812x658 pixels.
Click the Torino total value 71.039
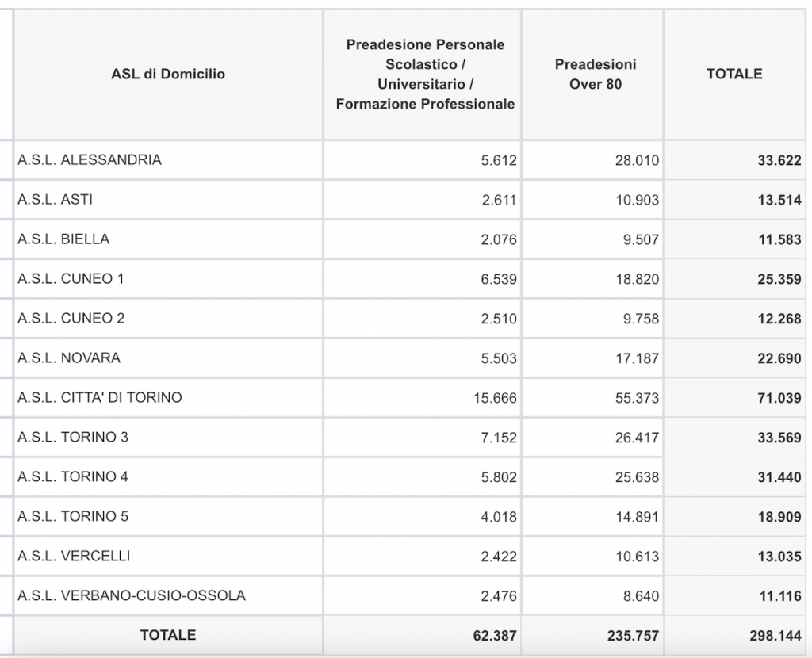[779, 398]
